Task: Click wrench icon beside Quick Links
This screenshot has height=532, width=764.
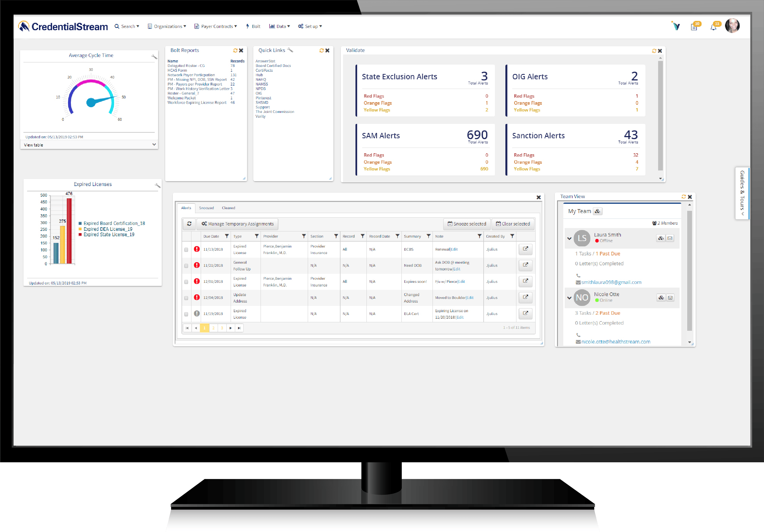Action: point(290,50)
